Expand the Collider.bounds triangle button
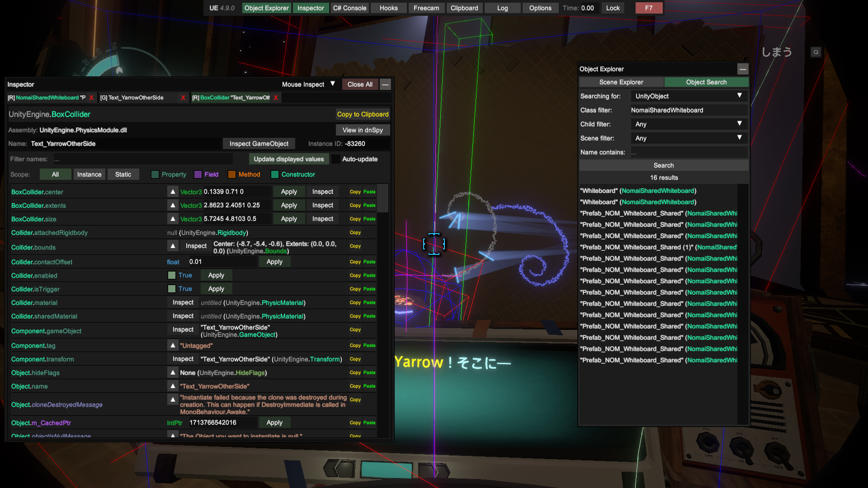 click(x=173, y=246)
